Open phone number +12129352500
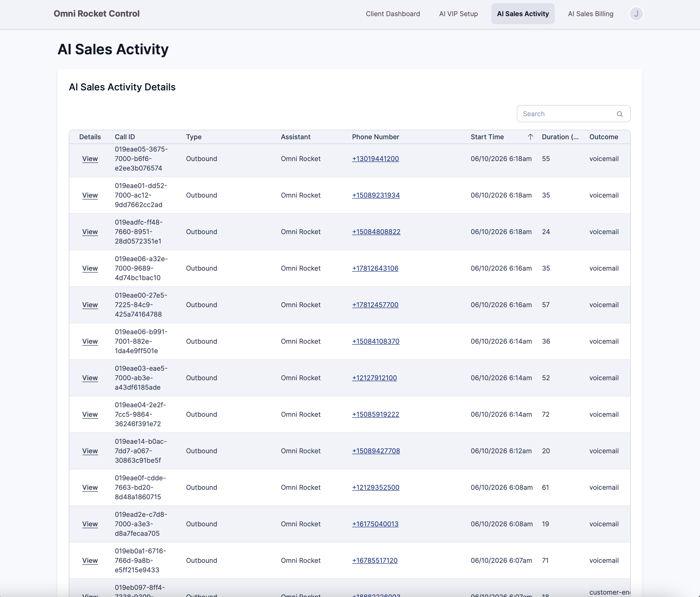Screen dimensions: 700x597 pyautogui.click(x=376, y=487)
